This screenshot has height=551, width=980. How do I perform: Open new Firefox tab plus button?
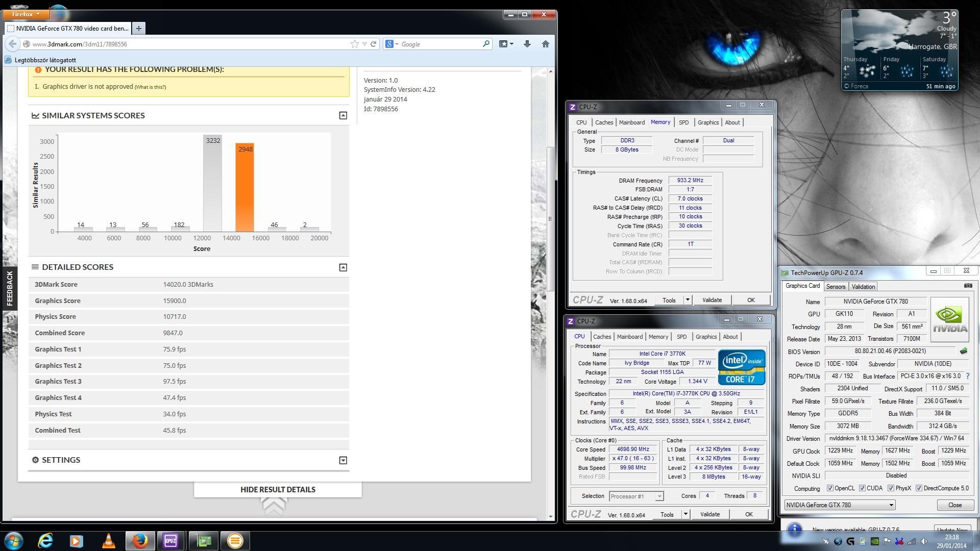(138, 28)
